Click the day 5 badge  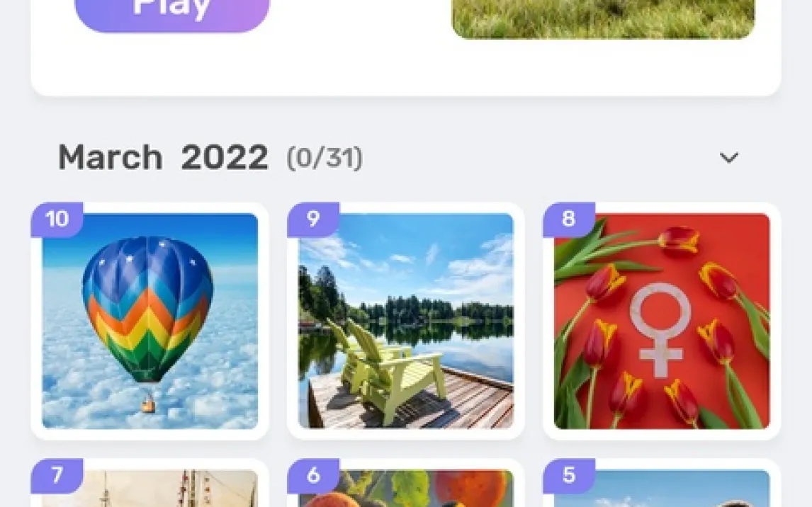[568, 475]
